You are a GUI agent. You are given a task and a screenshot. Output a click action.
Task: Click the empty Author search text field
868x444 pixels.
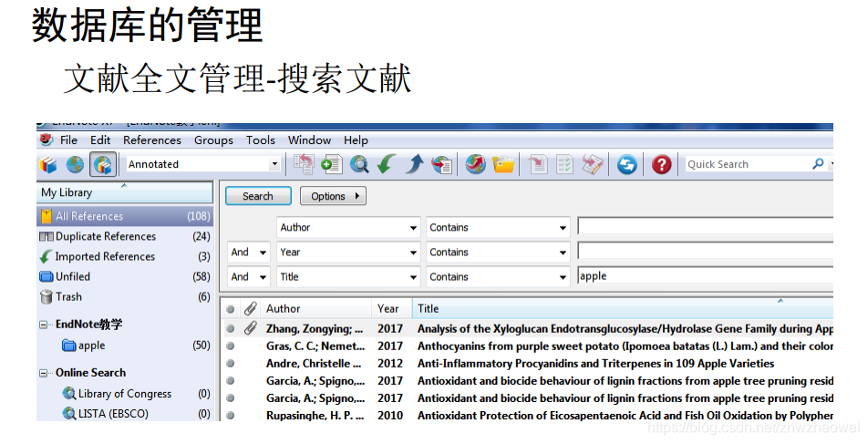pyautogui.click(x=706, y=226)
